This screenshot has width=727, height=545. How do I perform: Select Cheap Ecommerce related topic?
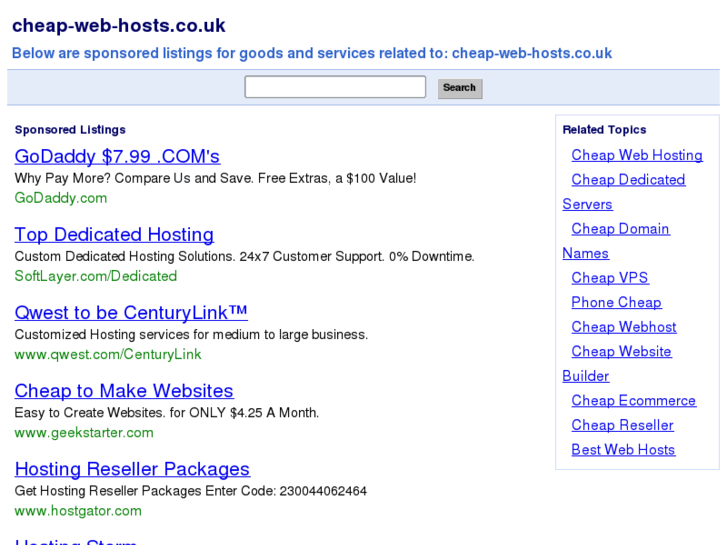[x=633, y=400]
